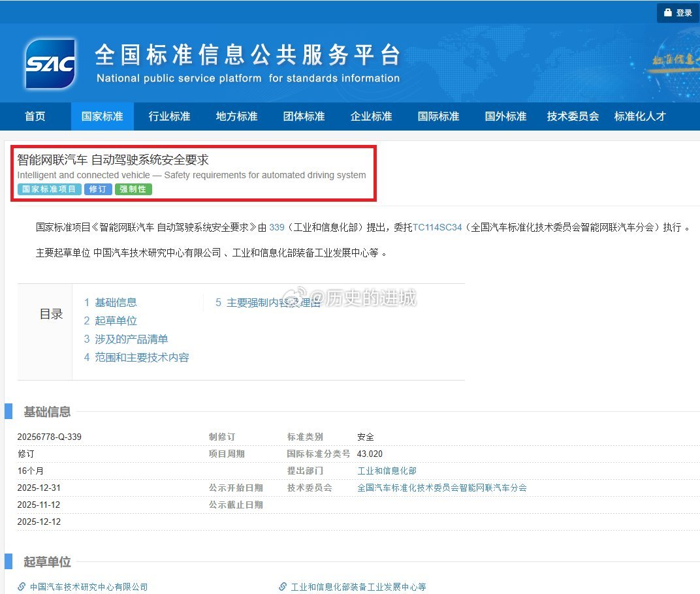Screen dimensions: 700x594
Task: Jump to 3 涉及的产品清单 section
Action: point(126,339)
